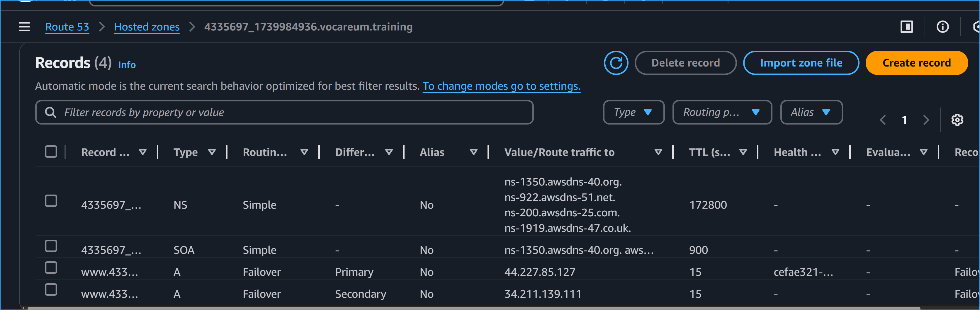Screen dimensions: 980x310
Task: Open the hamburger navigation menu
Action: point(24,27)
